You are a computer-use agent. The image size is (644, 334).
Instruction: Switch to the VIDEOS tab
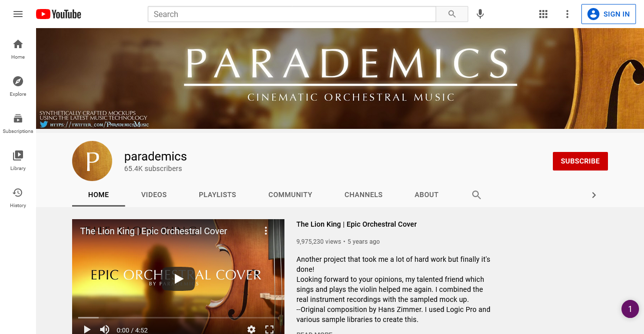point(154,195)
